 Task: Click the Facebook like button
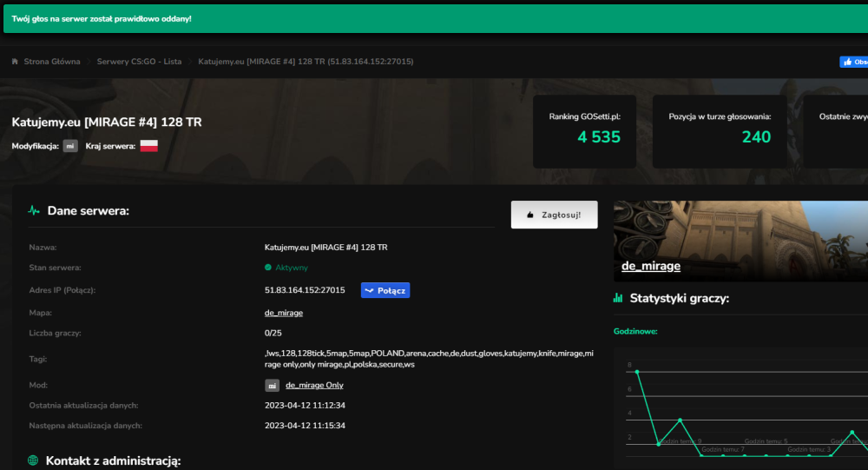point(853,62)
